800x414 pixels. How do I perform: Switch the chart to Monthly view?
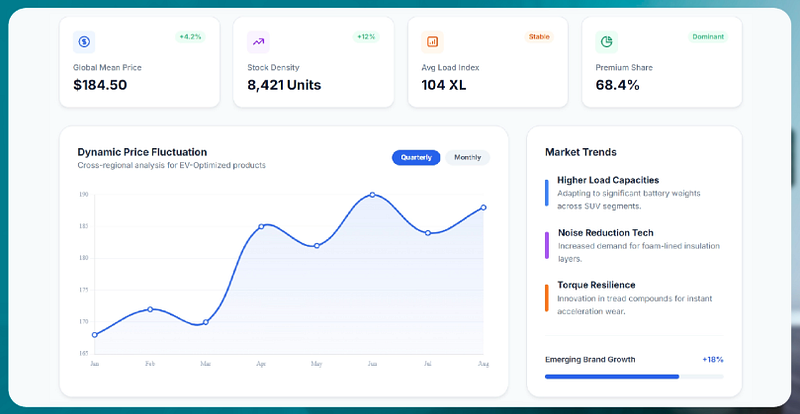[x=467, y=157]
